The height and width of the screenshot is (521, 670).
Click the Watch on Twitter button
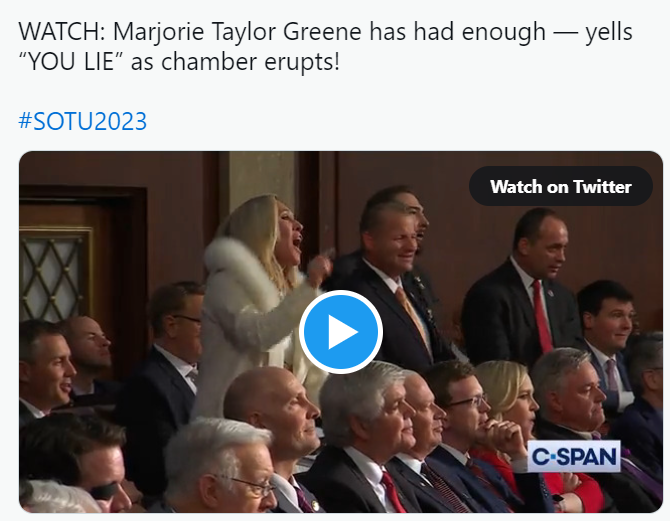(x=561, y=186)
